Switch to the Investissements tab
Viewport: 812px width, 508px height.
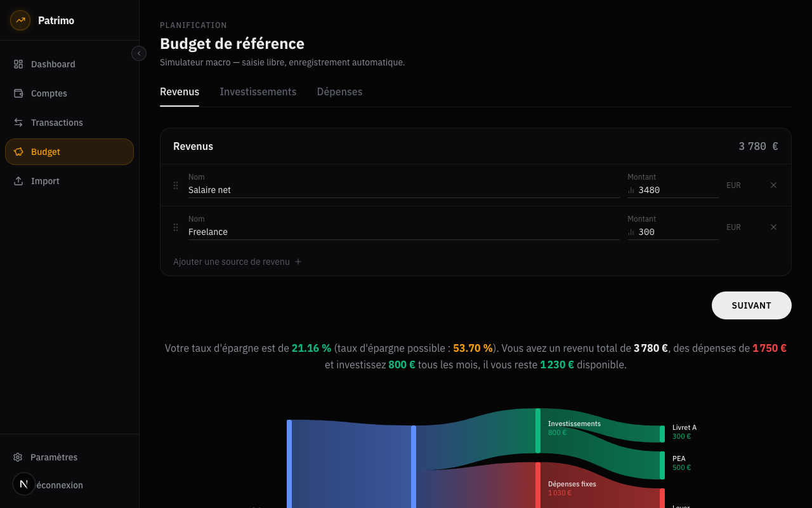pos(258,91)
